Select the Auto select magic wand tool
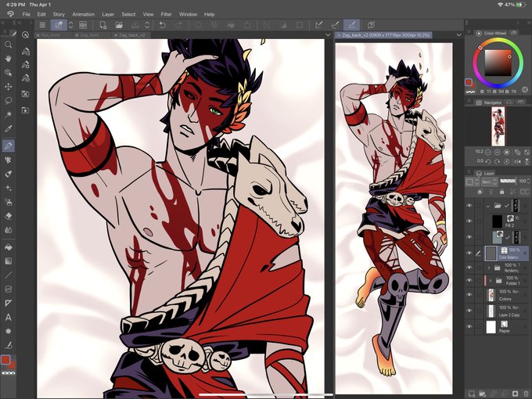 pyautogui.click(x=8, y=114)
